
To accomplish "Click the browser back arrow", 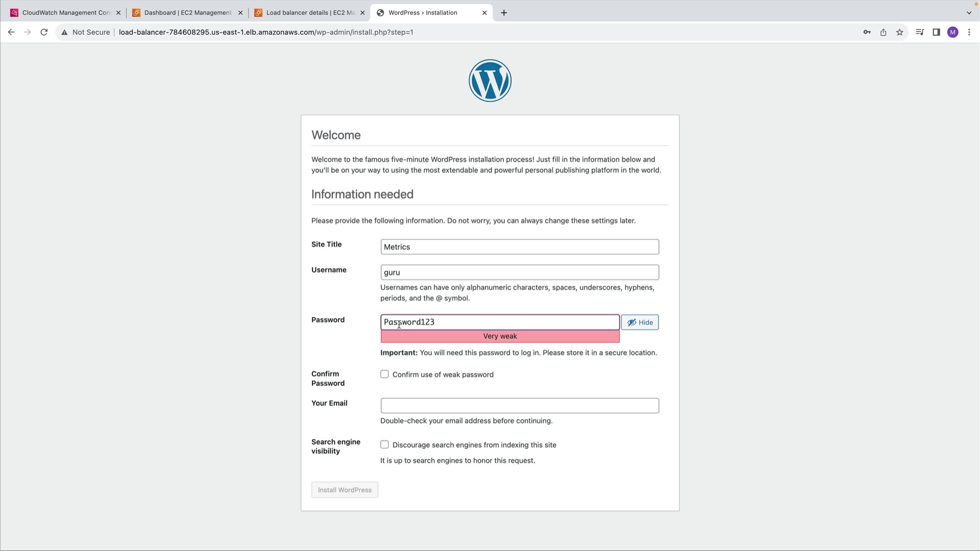I will (11, 32).
